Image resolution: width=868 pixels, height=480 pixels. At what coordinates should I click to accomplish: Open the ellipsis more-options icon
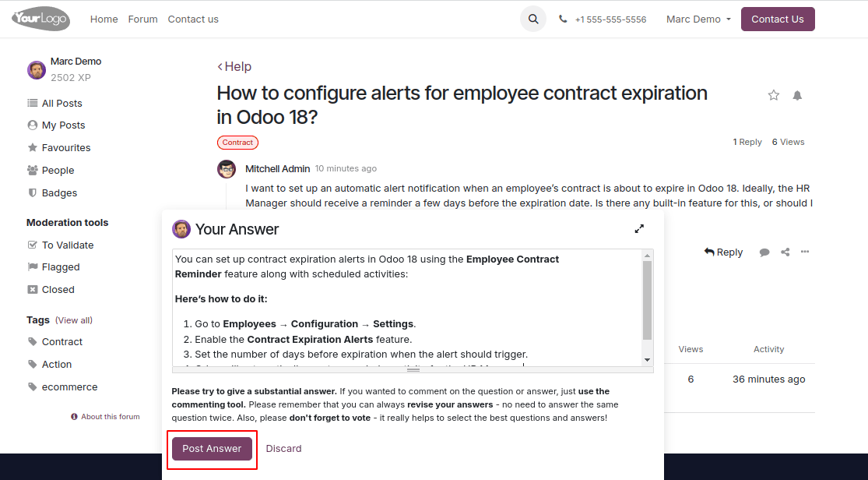point(805,252)
